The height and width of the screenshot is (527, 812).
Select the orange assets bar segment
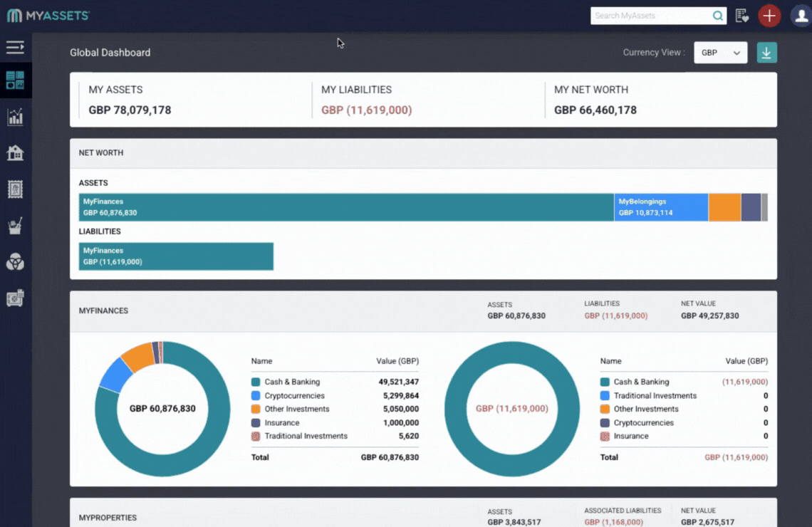[724, 207]
